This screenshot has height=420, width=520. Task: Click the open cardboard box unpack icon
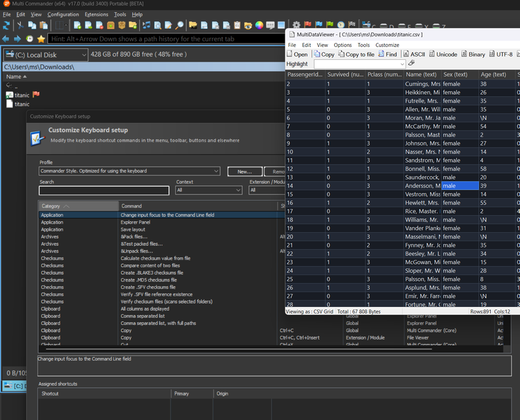point(122,25)
